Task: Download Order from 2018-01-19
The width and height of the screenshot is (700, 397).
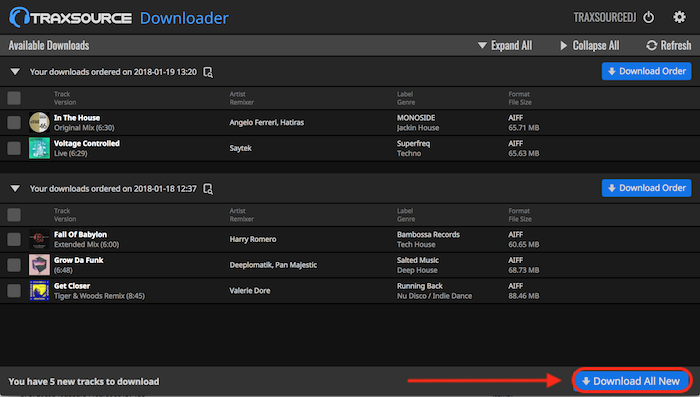Action: [646, 71]
